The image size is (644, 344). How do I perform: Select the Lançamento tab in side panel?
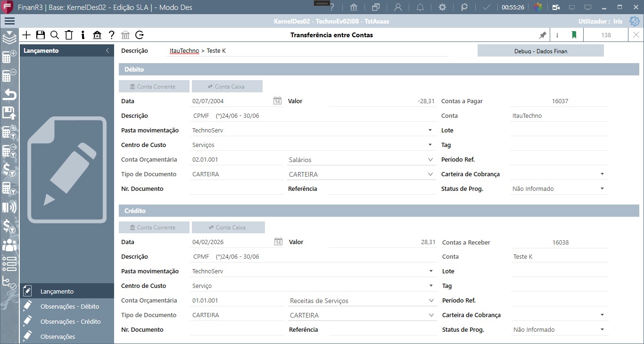(67, 291)
